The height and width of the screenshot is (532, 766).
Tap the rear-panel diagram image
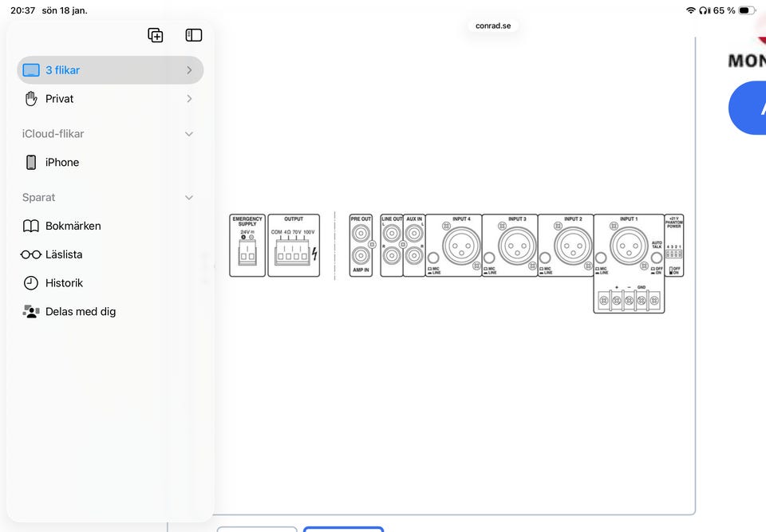point(456,263)
